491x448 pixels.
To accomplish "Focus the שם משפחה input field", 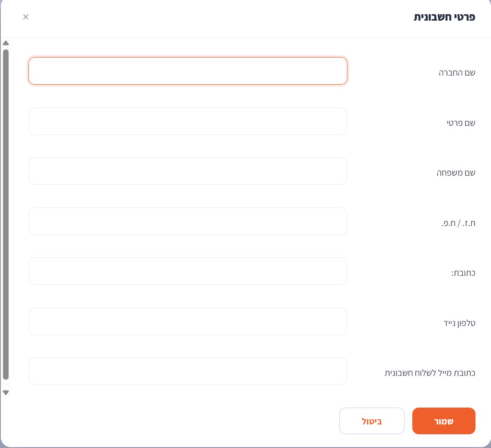I will [188, 171].
